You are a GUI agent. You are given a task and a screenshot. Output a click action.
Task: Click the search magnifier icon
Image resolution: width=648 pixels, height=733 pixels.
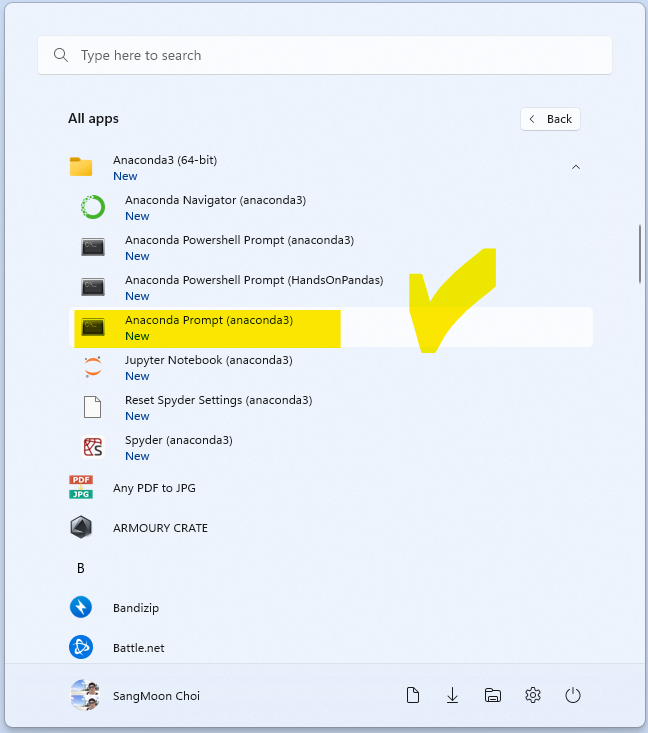coord(61,55)
